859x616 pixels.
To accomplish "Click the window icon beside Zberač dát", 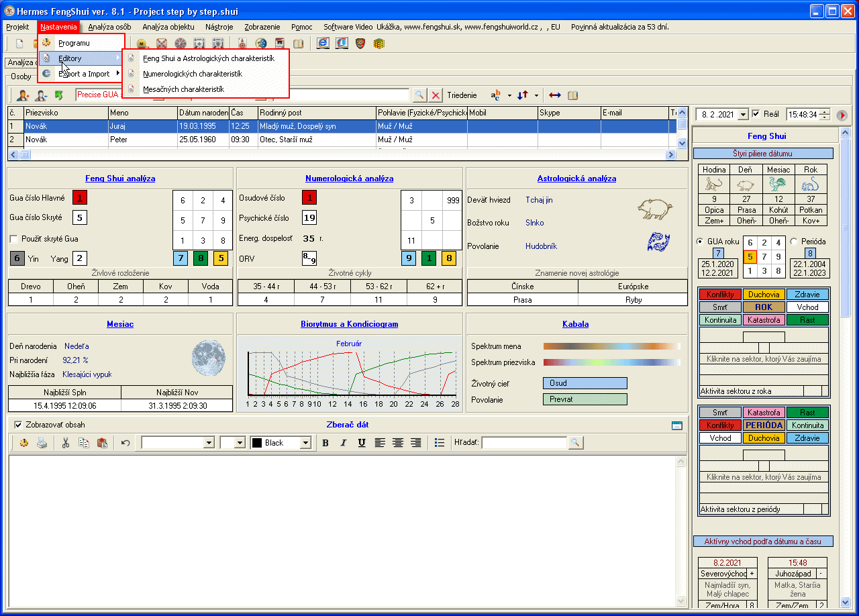I will 676,425.
